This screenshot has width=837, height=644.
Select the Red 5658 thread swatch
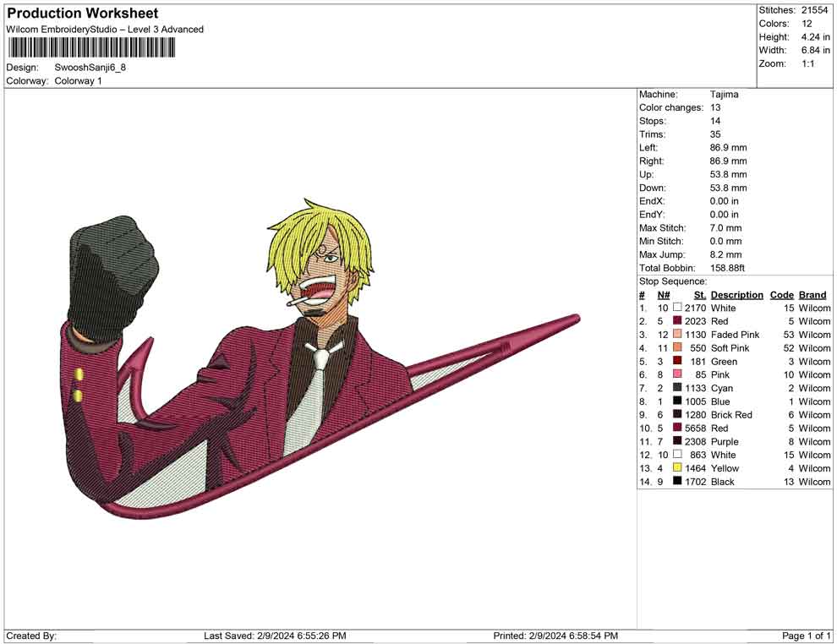[677, 428]
